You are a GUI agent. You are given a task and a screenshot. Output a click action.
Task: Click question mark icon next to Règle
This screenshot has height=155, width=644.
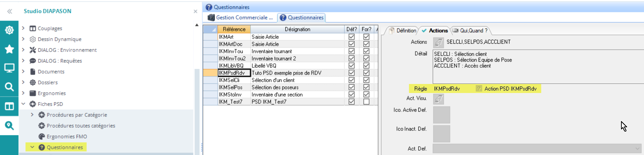click(479, 89)
